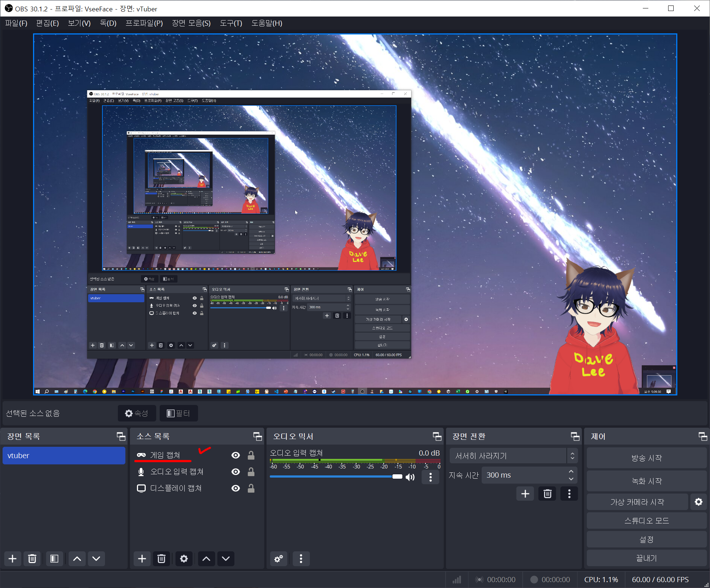Click the 녹화 시작 button
This screenshot has height=588, width=710.
pos(646,481)
